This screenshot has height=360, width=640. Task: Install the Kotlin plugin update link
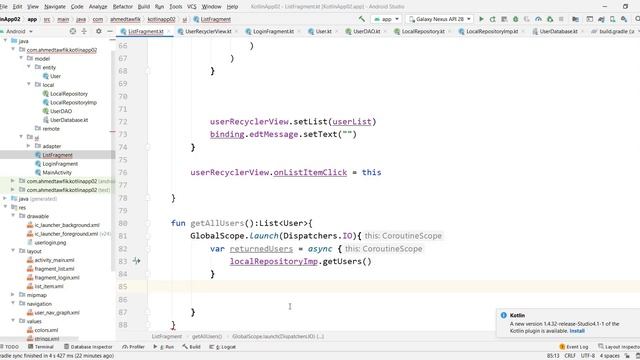(x=577, y=331)
